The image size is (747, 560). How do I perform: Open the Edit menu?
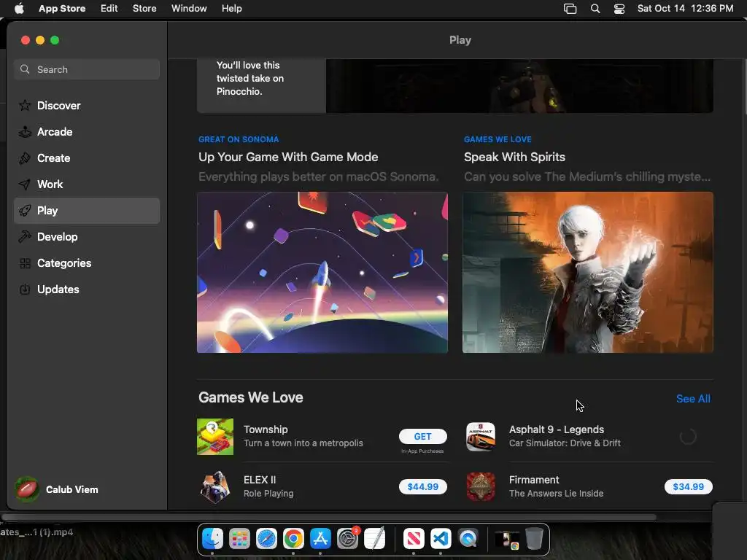pos(109,8)
